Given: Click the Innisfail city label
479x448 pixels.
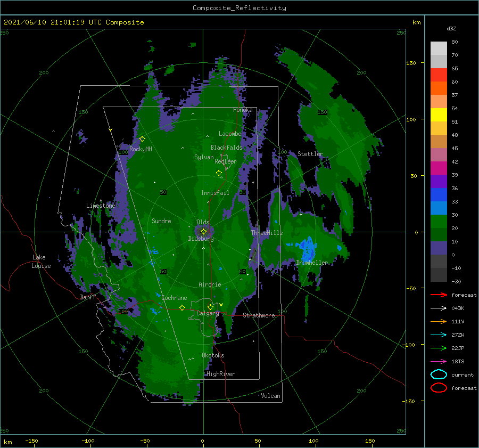Looking at the screenshot, I should (215, 193).
